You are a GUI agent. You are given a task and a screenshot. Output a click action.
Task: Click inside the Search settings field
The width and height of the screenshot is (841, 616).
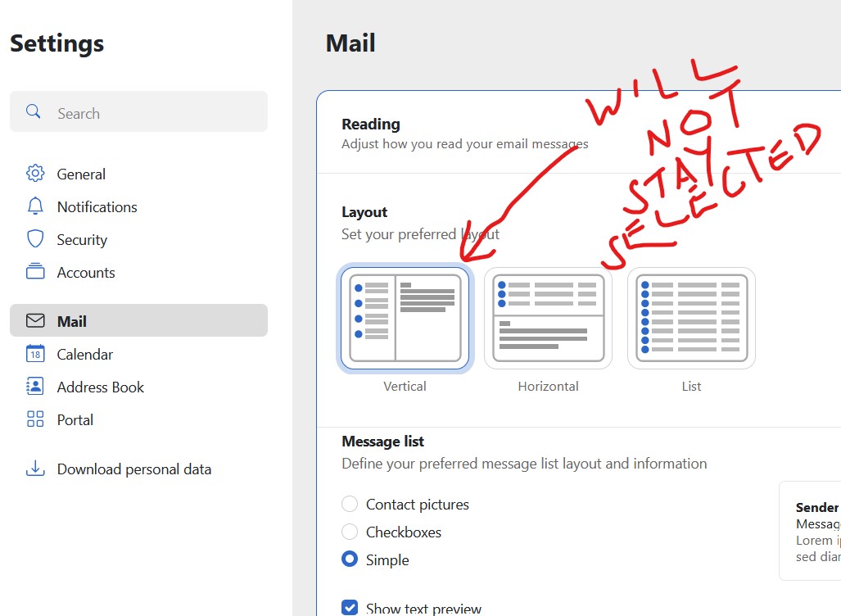tap(139, 111)
